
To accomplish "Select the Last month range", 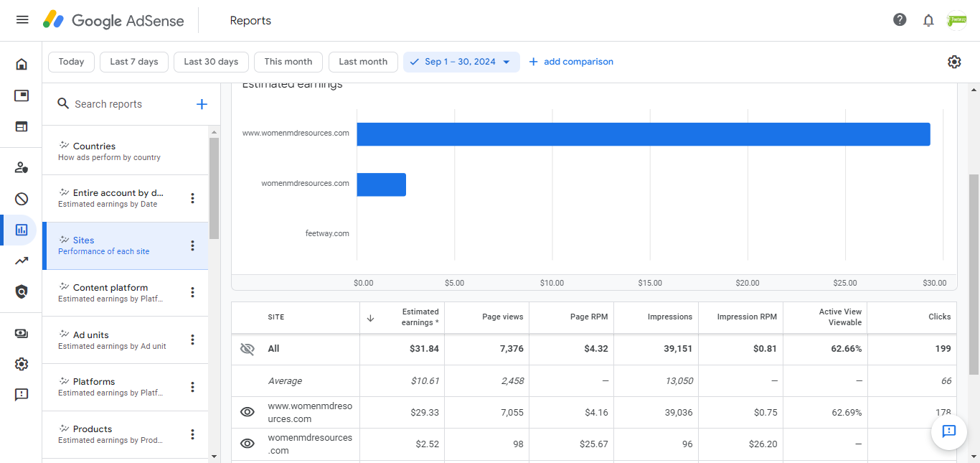I will click(x=363, y=62).
